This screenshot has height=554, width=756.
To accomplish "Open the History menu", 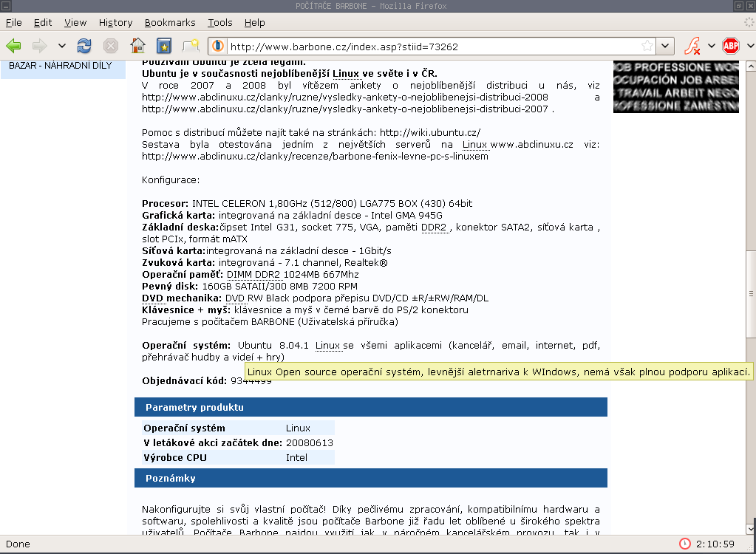I will click(x=116, y=23).
